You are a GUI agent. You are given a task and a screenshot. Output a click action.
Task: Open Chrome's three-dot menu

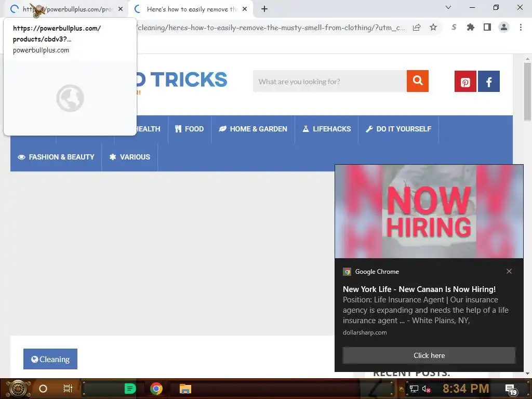(x=521, y=27)
